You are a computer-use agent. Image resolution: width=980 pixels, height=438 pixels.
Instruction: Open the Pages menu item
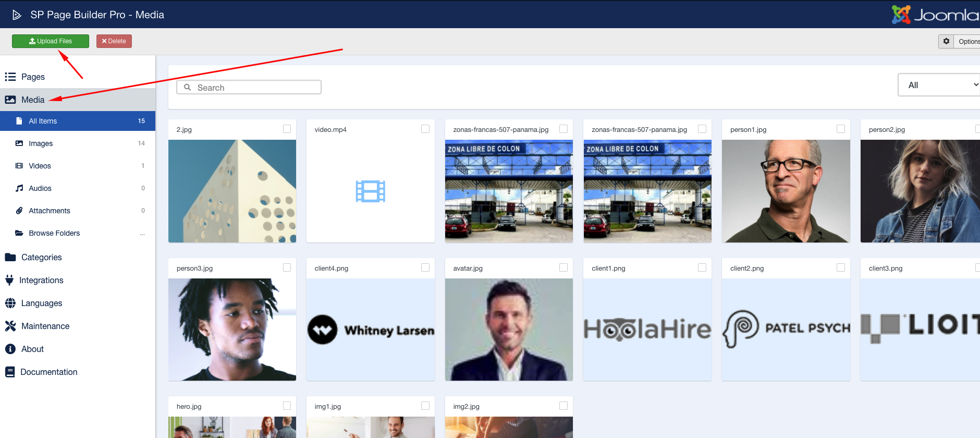[78, 77]
